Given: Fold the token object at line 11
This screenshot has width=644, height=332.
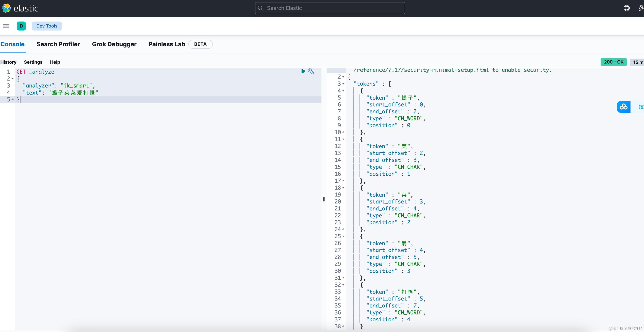Looking at the screenshot, I should coord(343,139).
